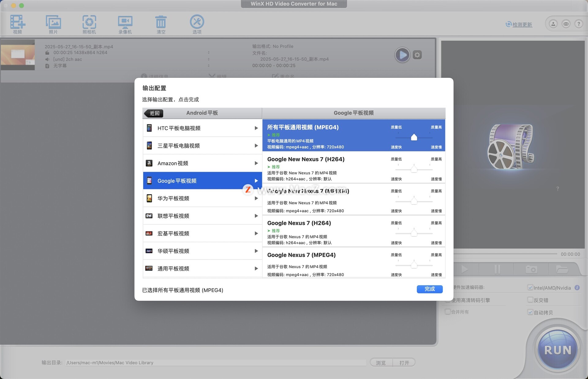588x379 pixels.
Task: Select Google Nexus 7 (H264) profile
Action: coord(354,231)
